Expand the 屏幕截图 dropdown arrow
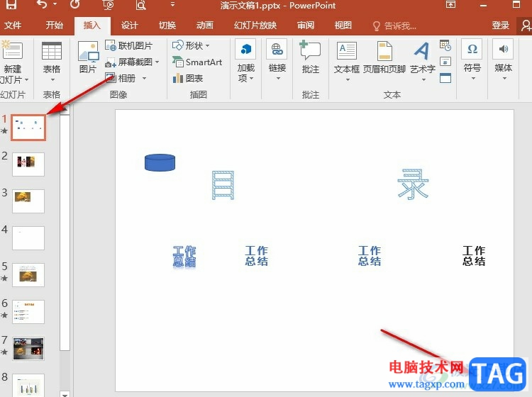 click(157, 62)
